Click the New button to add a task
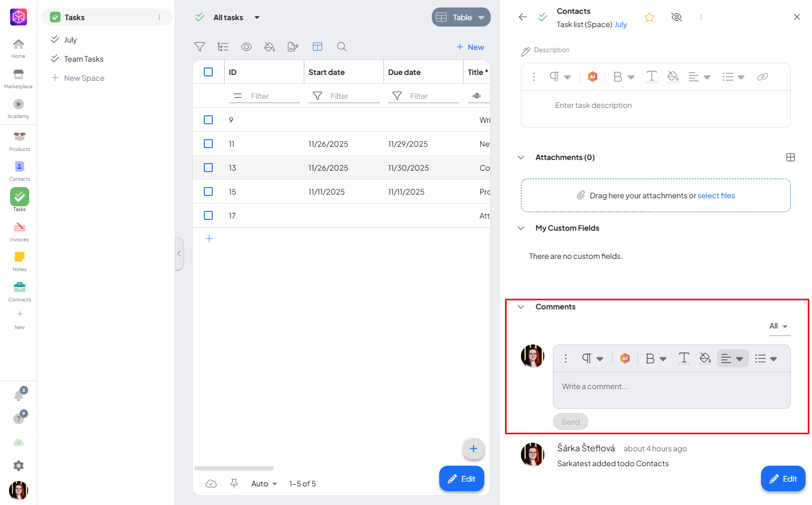Screen dimensions: 812x505 [x=470, y=47]
